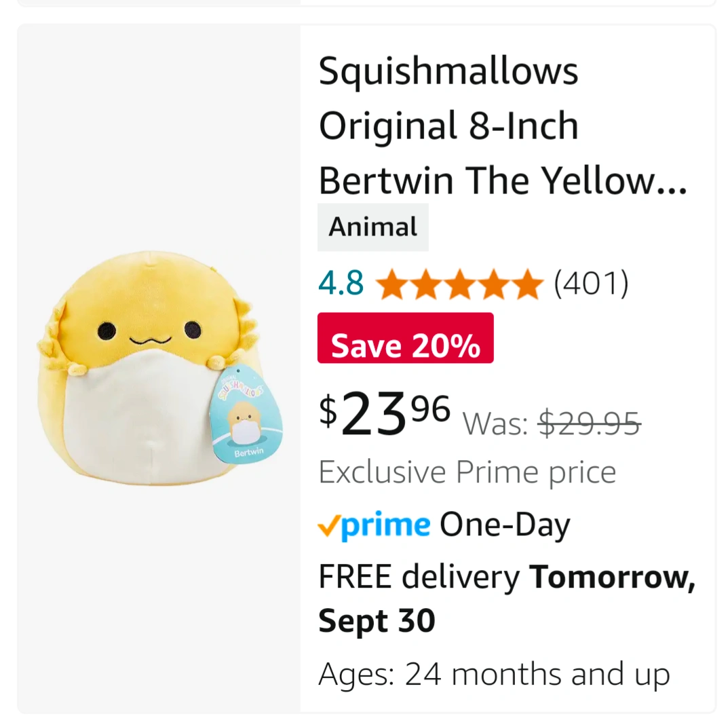Click the $23.96 current price

(x=385, y=415)
